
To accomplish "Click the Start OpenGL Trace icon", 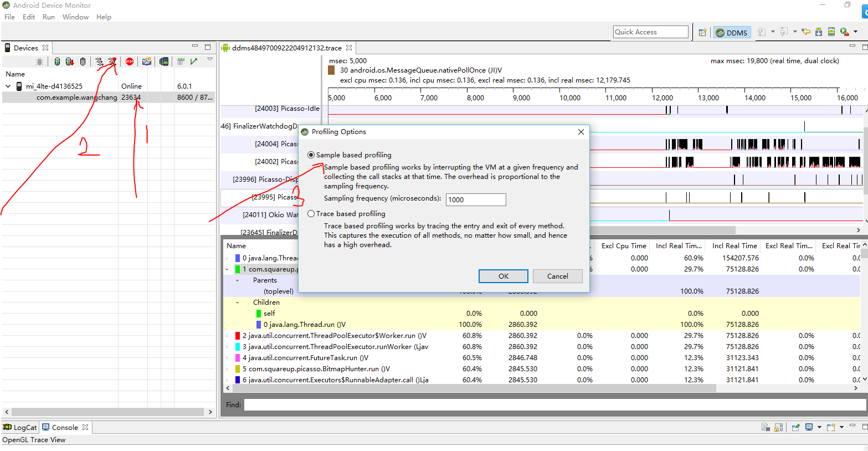I will 194,61.
